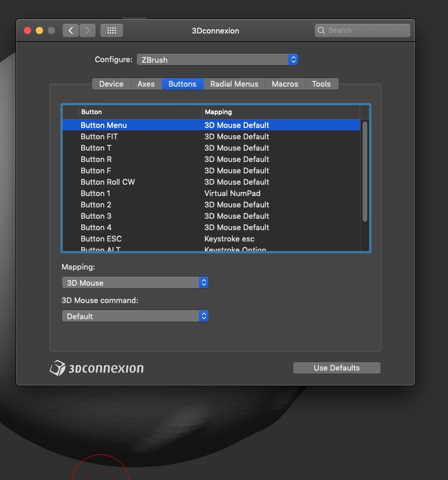Select the Button R row

point(211,159)
